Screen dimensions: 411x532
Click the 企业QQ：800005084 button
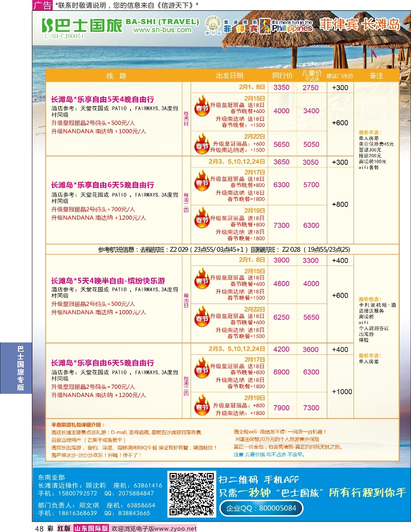(x=260, y=508)
